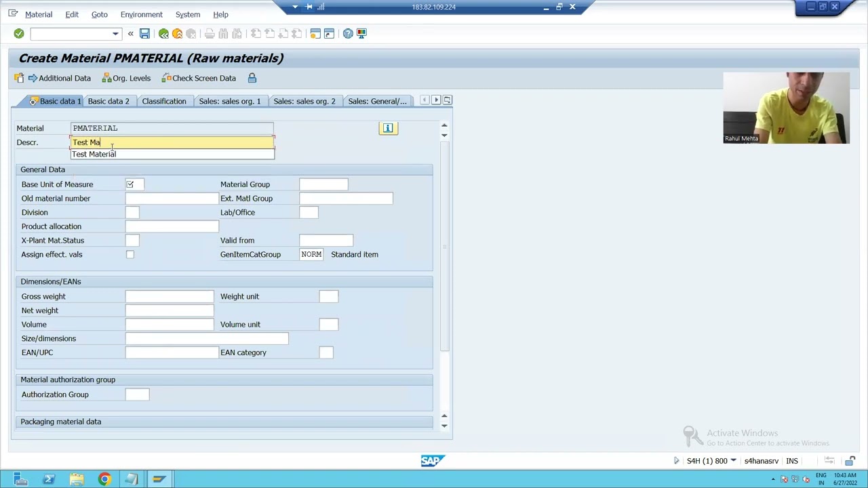Click the green Enter checkmark icon
The image size is (868, 488).
coord(19,33)
